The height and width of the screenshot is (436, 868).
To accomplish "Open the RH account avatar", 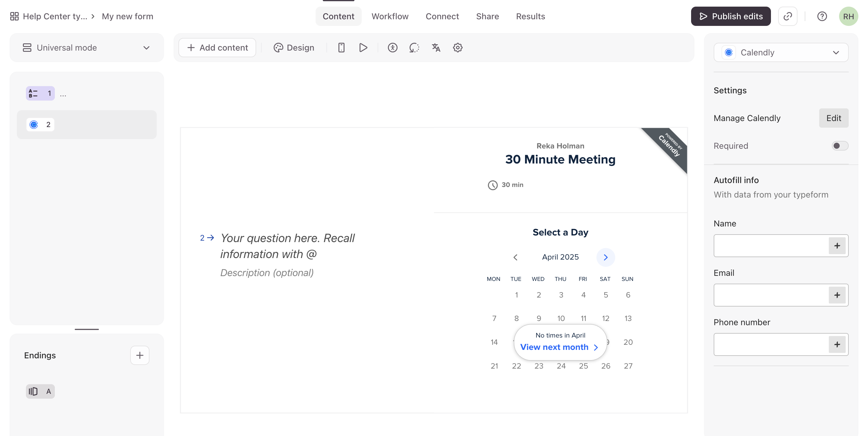I will (848, 16).
